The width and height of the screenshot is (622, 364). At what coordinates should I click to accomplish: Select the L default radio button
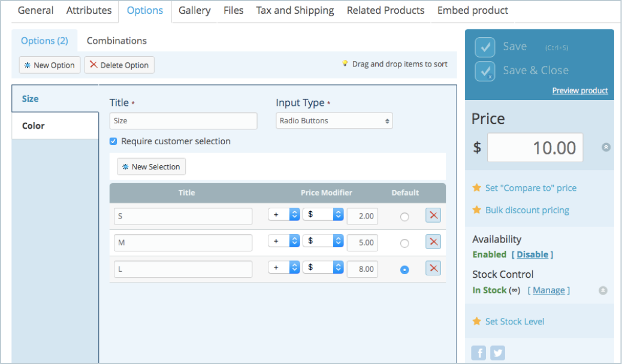pyautogui.click(x=404, y=270)
